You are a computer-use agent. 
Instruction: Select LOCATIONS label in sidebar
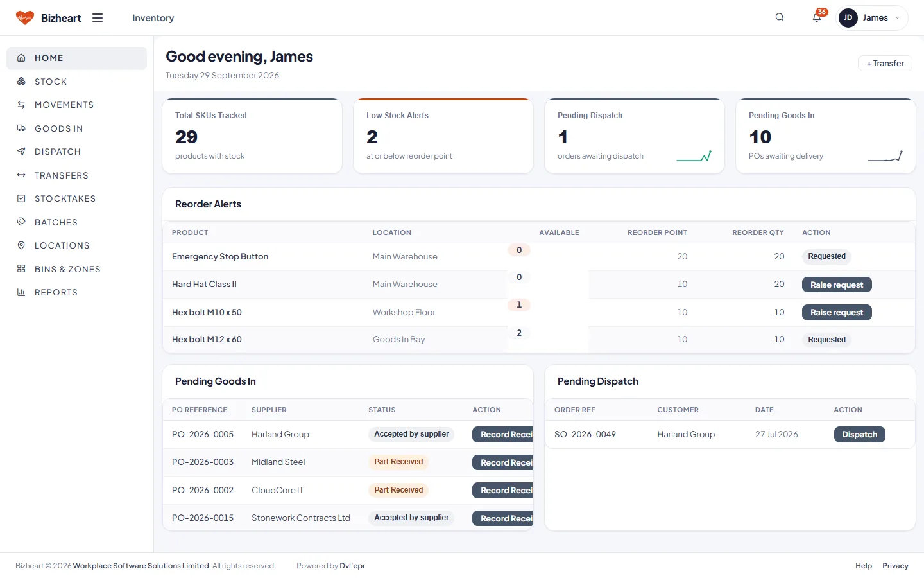click(62, 245)
